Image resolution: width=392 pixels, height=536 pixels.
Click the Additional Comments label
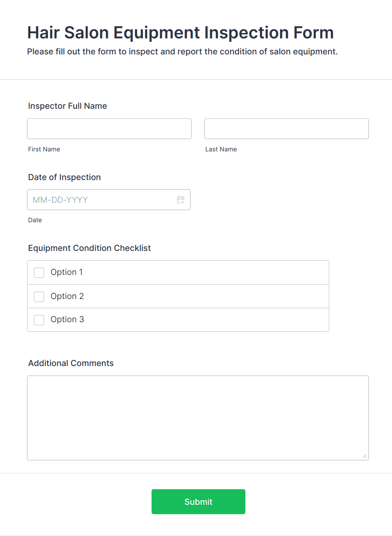tap(71, 363)
